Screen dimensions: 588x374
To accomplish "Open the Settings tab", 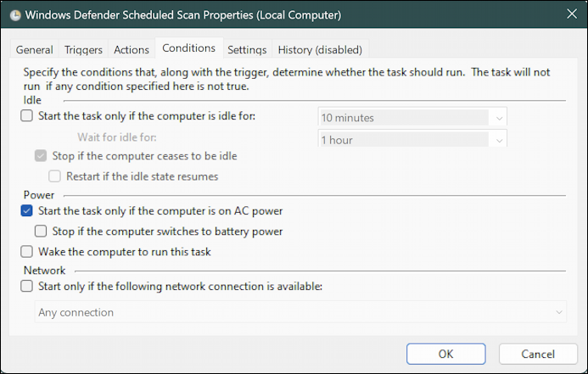I will click(x=247, y=49).
